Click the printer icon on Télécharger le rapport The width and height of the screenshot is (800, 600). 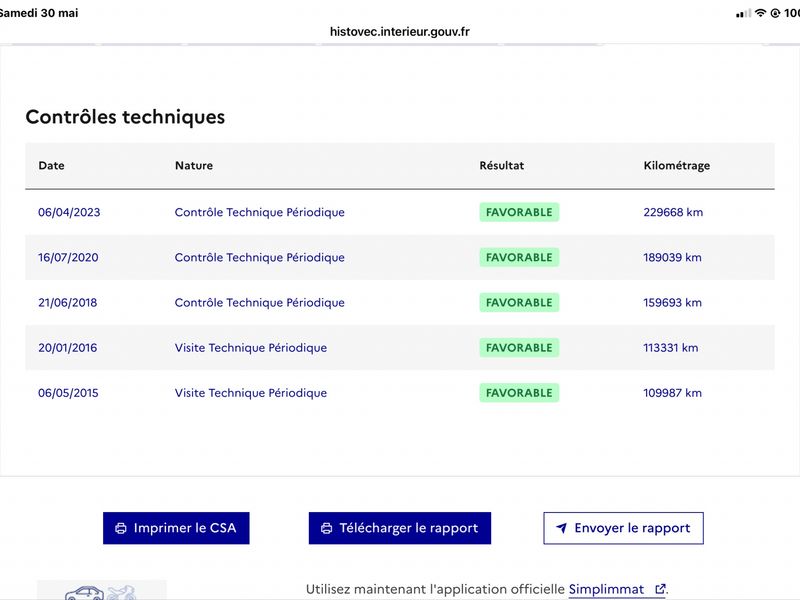(327, 528)
